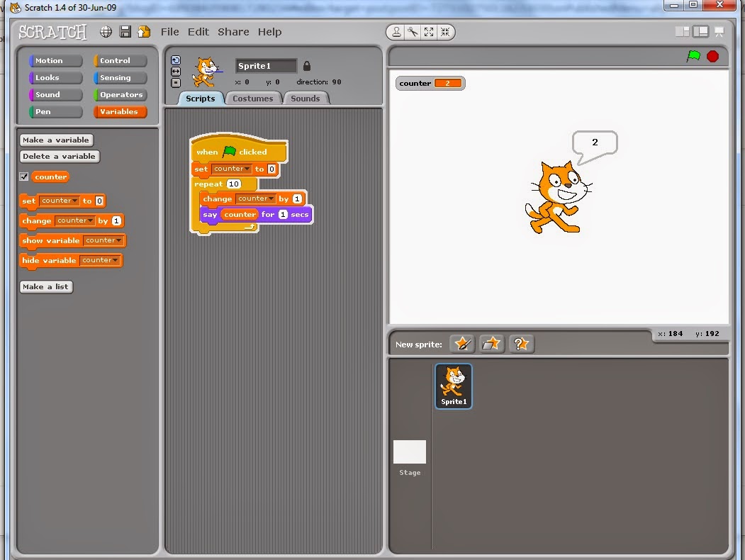Save project with the floppy disk icon
The image size is (745, 560).
[125, 32]
